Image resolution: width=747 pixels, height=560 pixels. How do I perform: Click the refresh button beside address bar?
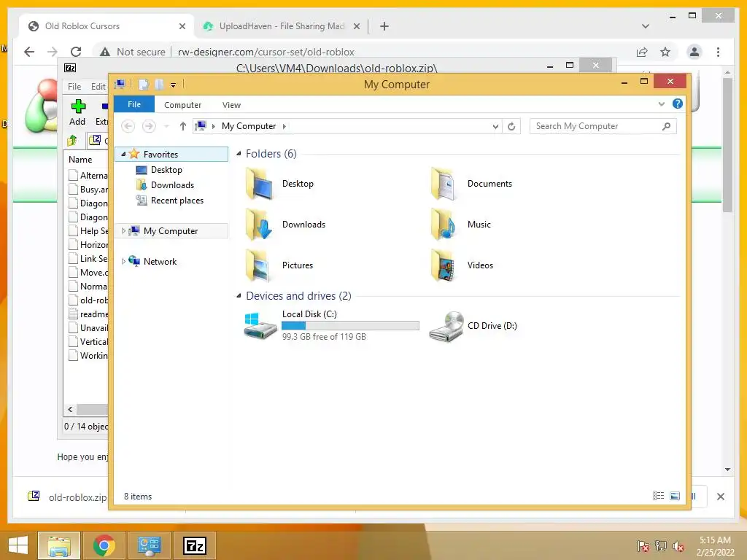[511, 126]
